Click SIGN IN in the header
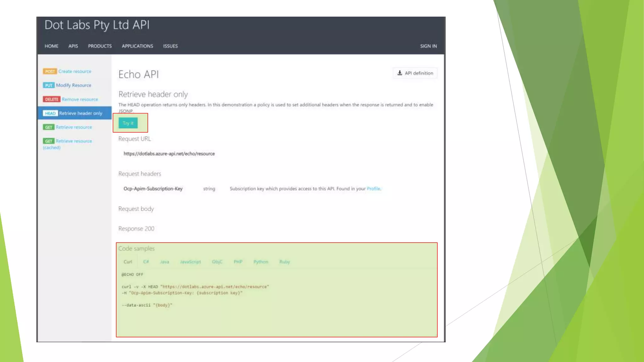 [x=428, y=46]
